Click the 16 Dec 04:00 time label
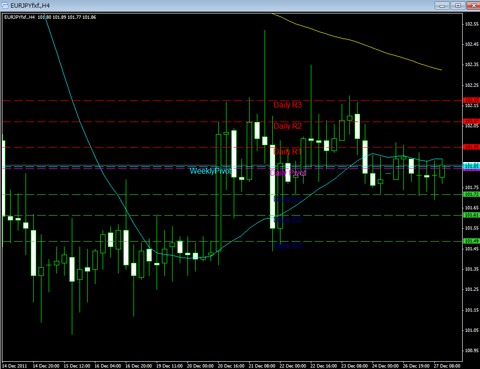480x369 pixels. [x=108, y=366]
